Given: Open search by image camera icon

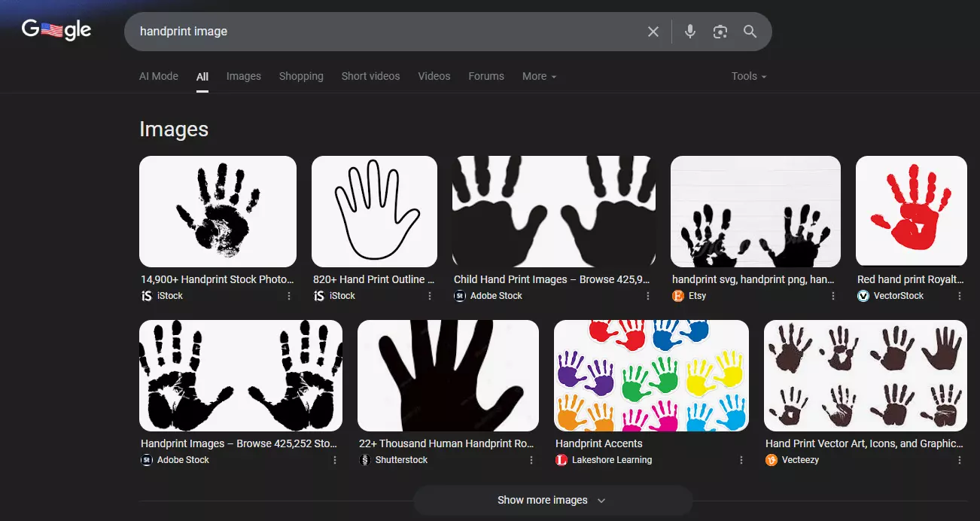Looking at the screenshot, I should click(x=720, y=32).
